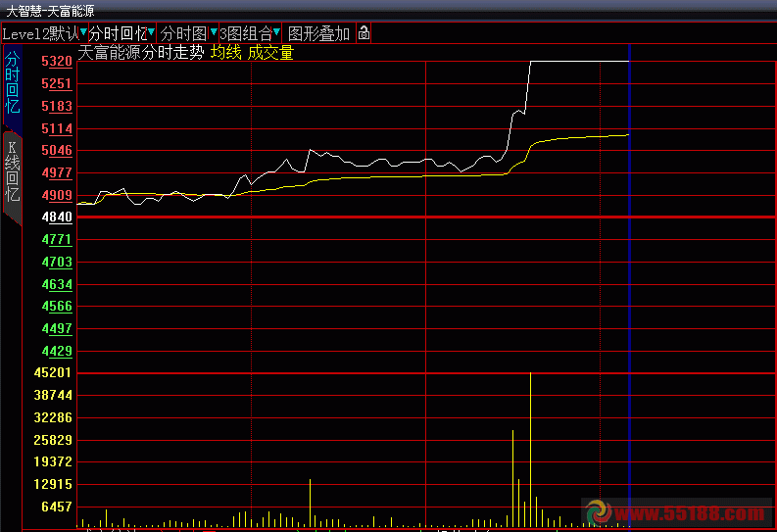Screen dimensions: 777x532
Task: Click the 5046 price label
Action: pos(57,150)
